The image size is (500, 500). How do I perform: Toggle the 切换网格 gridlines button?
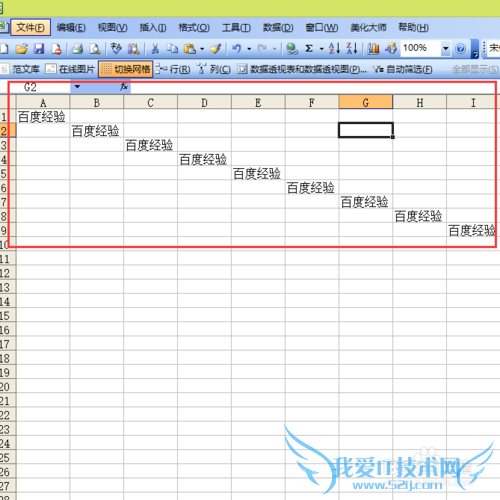[x=126, y=69]
